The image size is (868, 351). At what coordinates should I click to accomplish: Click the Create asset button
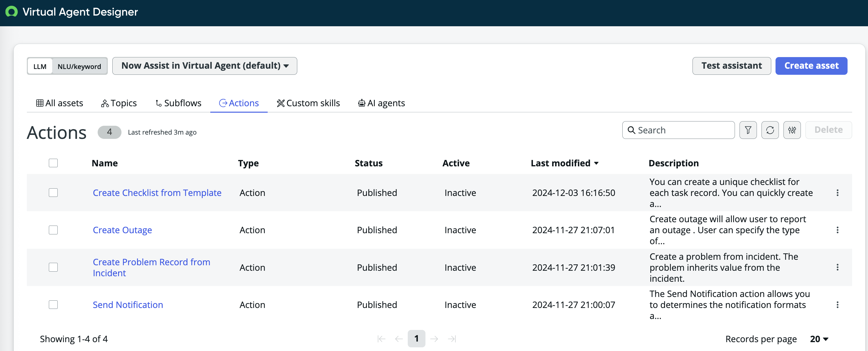click(x=812, y=66)
